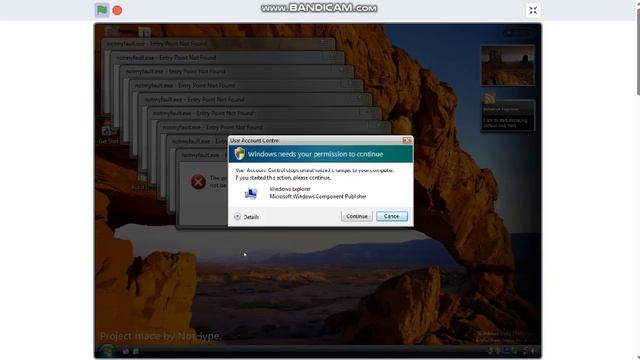
Task: Click the green flag to start project
Action: coord(102,10)
